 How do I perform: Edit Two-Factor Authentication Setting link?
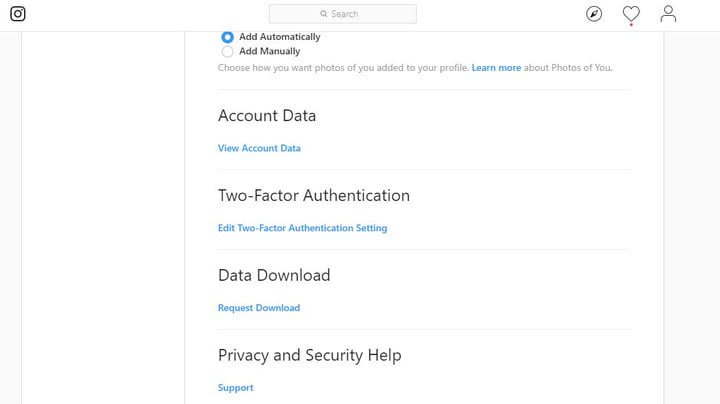pyautogui.click(x=302, y=228)
